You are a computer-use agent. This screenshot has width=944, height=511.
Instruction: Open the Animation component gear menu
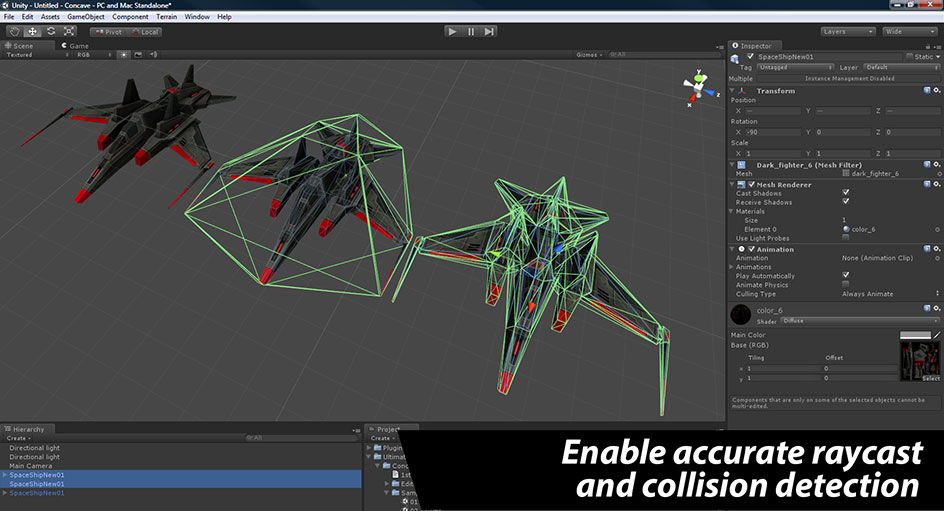click(x=937, y=249)
